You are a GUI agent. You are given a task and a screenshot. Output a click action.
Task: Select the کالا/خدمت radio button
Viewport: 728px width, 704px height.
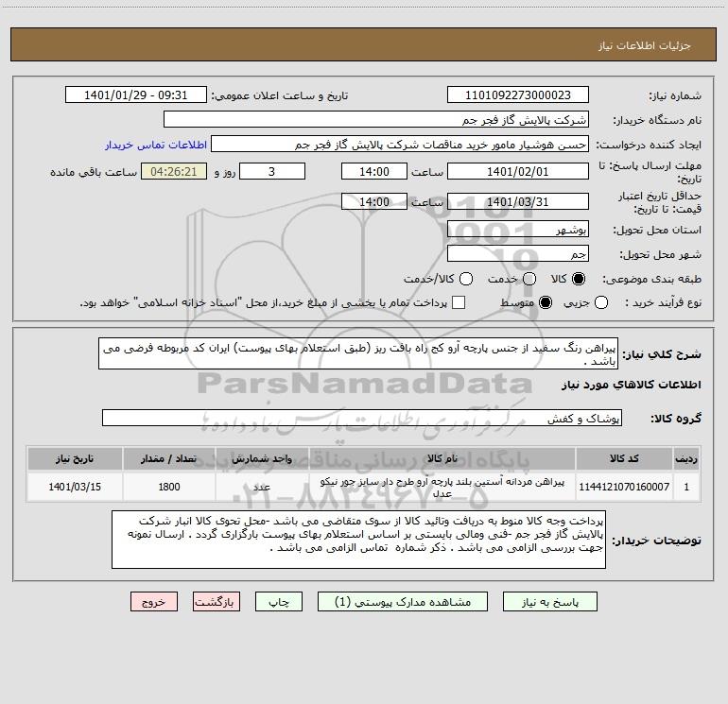coord(466,279)
